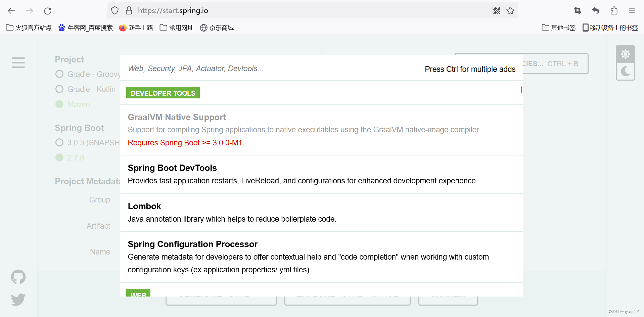
Task: Click the Name metadata label
Action: pyautogui.click(x=100, y=252)
